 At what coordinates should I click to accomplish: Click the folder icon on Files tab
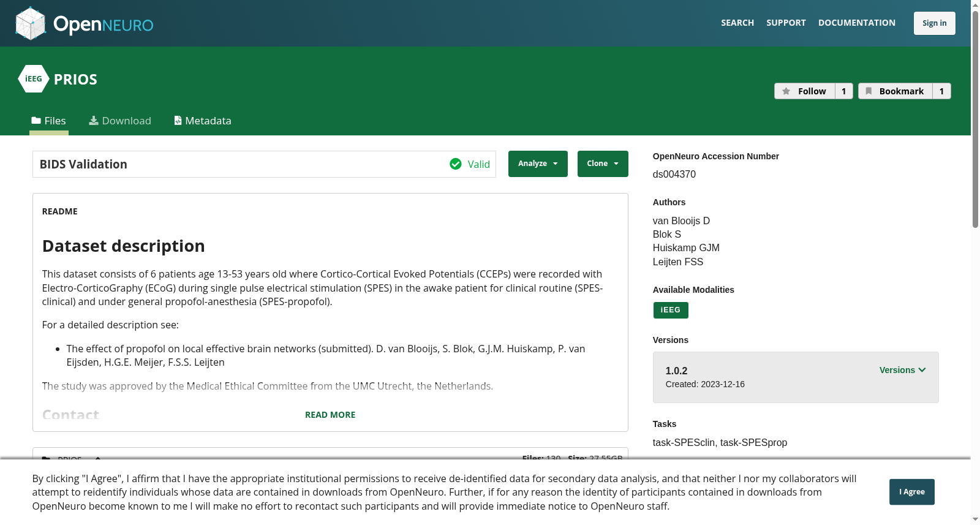(36, 121)
